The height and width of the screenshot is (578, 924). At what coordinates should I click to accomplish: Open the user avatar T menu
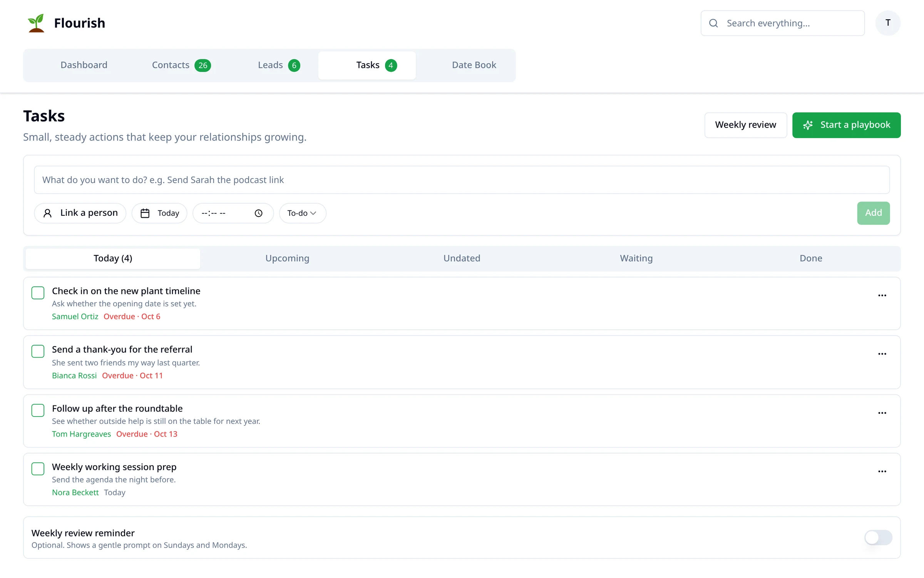pos(888,23)
